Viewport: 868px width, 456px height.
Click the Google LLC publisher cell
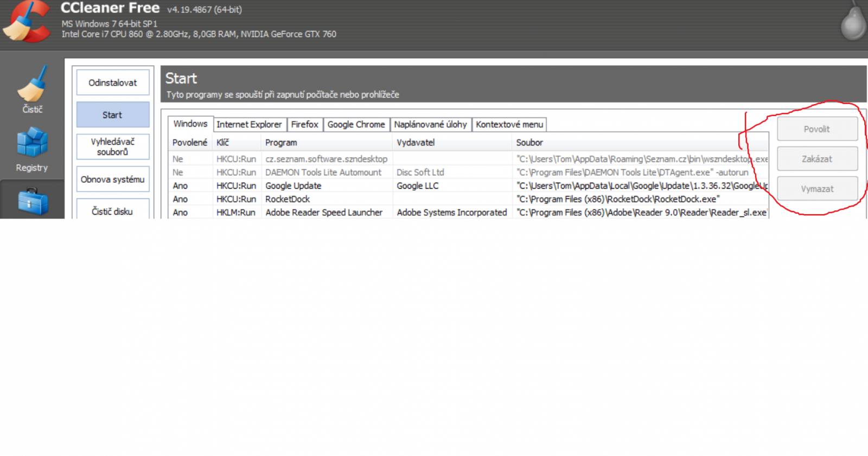(x=418, y=185)
